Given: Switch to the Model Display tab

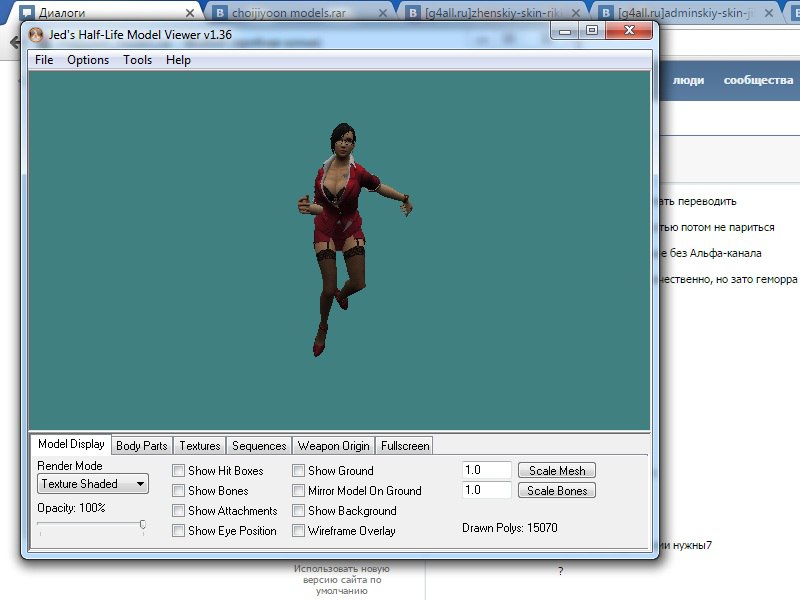Looking at the screenshot, I should tap(71, 444).
